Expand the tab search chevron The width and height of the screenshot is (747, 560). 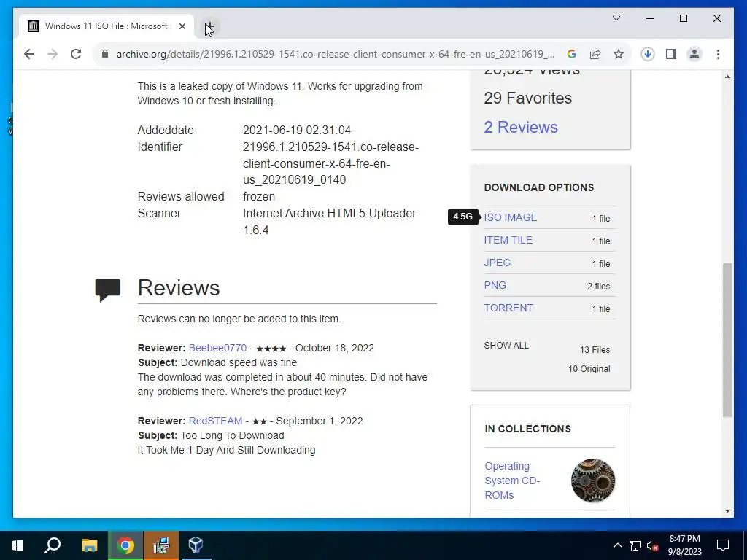coord(616,18)
